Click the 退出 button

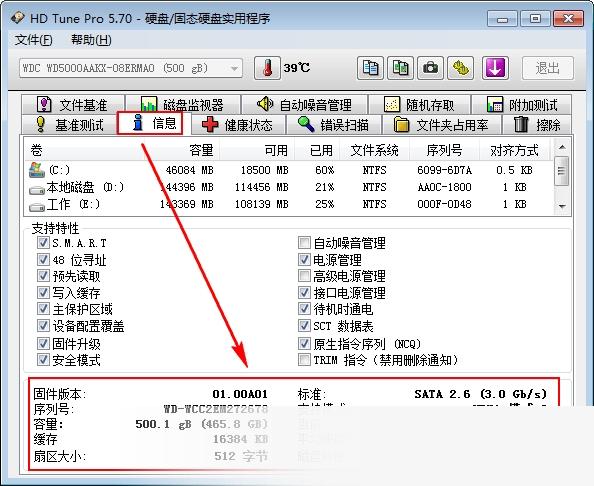pos(548,68)
